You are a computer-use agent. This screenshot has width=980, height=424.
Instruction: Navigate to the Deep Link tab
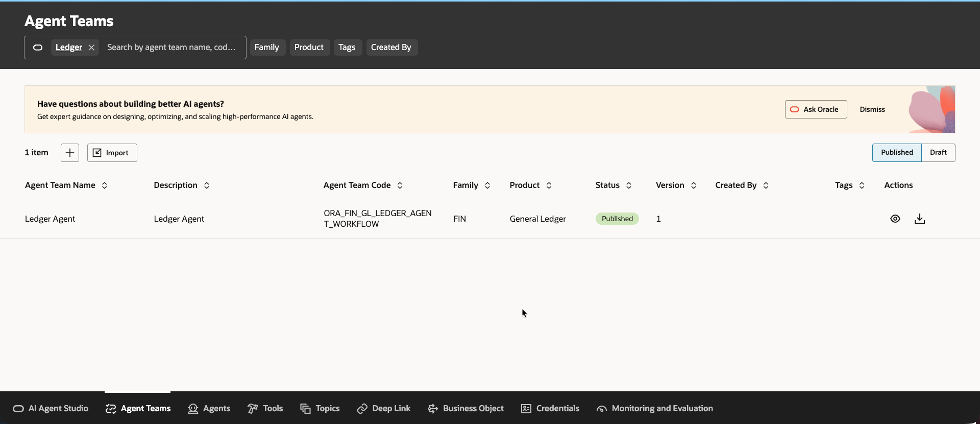pyautogui.click(x=384, y=409)
